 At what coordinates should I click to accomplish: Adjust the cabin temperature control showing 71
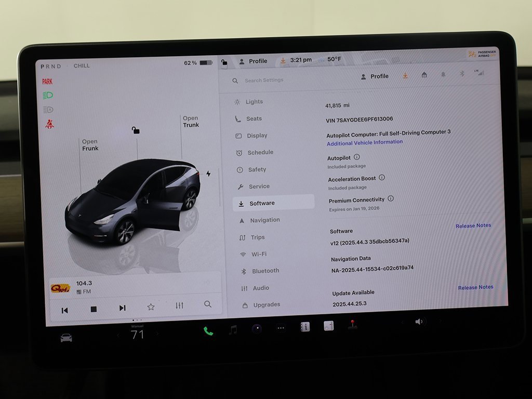(x=137, y=335)
